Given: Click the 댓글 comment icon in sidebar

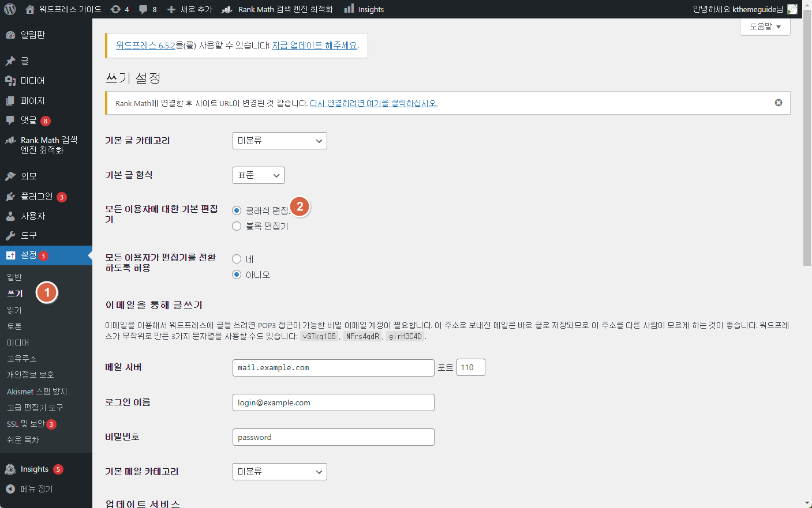Looking at the screenshot, I should [10, 120].
